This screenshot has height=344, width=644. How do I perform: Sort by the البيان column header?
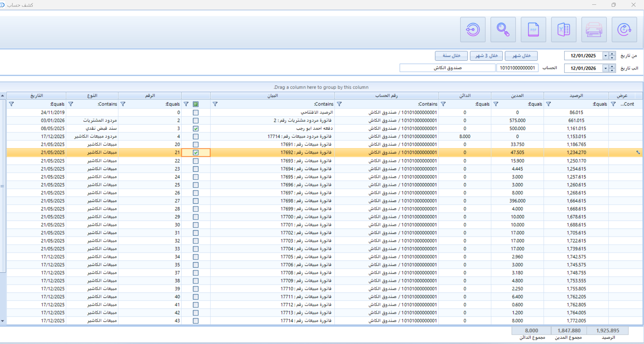coord(273,96)
